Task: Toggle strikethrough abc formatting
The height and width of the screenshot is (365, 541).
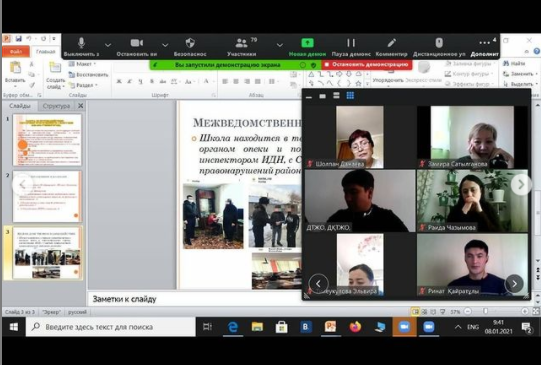Action: coord(163,81)
